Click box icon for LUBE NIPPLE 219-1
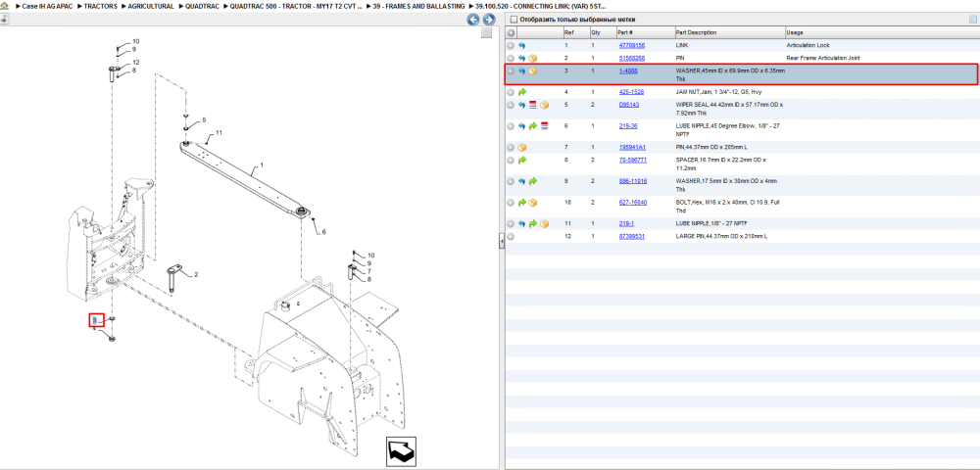This screenshot has width=980, height=470. (x=544, y=223)
